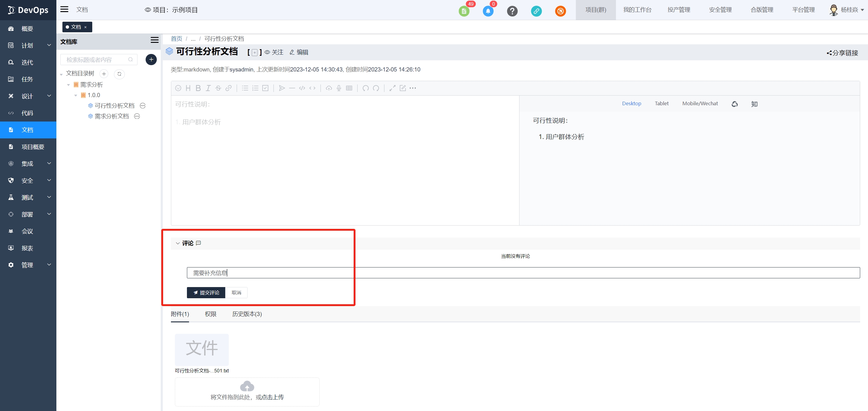Open 我的工作台 top menu
The width and height of the screenshot is (868, 411).
[637, 10]
